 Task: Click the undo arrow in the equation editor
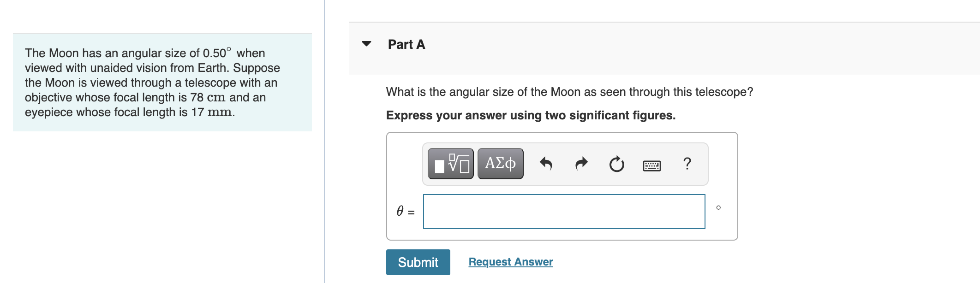point(547,163)
